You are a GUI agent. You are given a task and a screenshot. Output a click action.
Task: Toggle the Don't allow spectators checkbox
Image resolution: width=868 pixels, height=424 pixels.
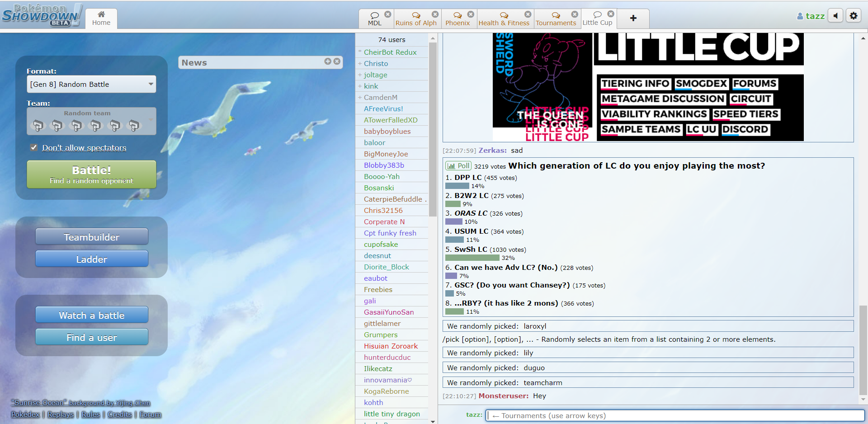34,147
